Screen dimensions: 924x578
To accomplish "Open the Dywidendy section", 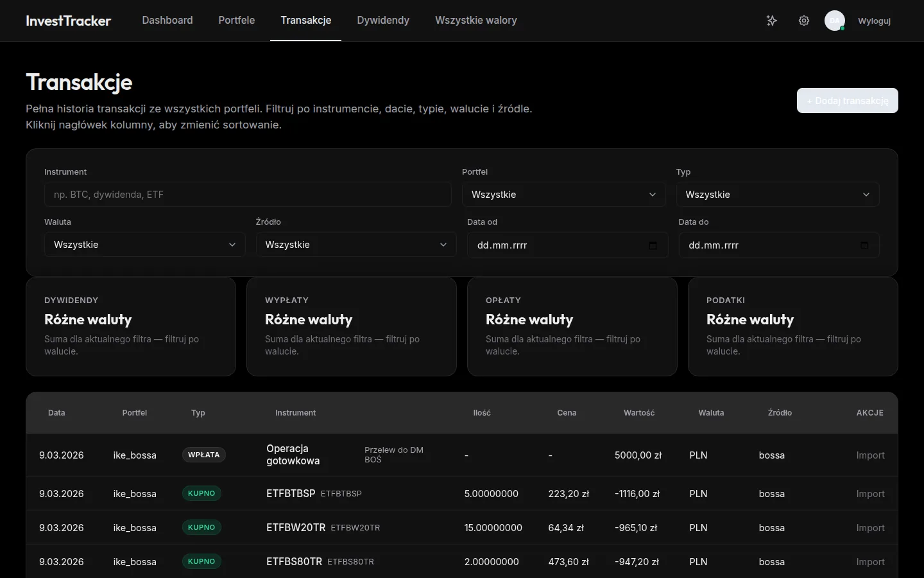I will click(383, 20).
